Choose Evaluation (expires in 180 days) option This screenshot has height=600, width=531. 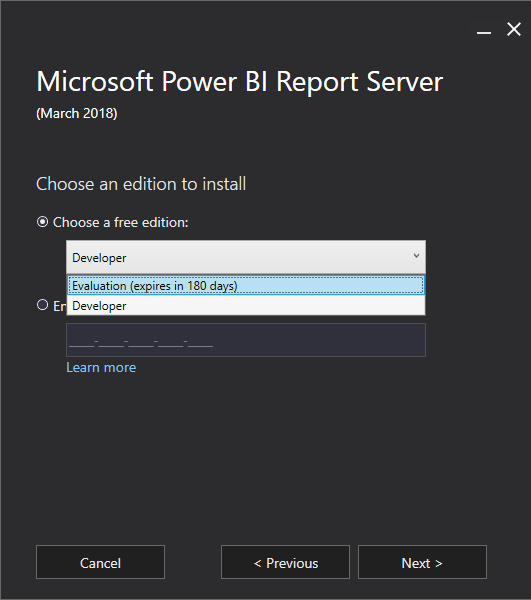(246, 285)
